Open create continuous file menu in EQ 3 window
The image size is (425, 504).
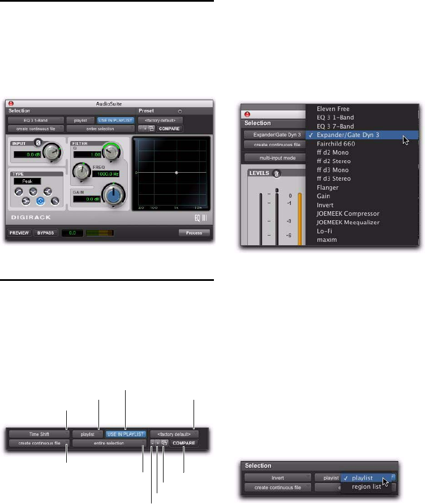pyautogui.click(x=36, y=129)
